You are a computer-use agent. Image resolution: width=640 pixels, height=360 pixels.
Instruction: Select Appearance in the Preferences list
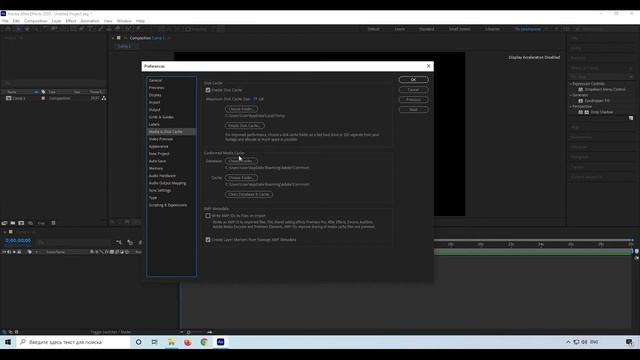point(158,147)
